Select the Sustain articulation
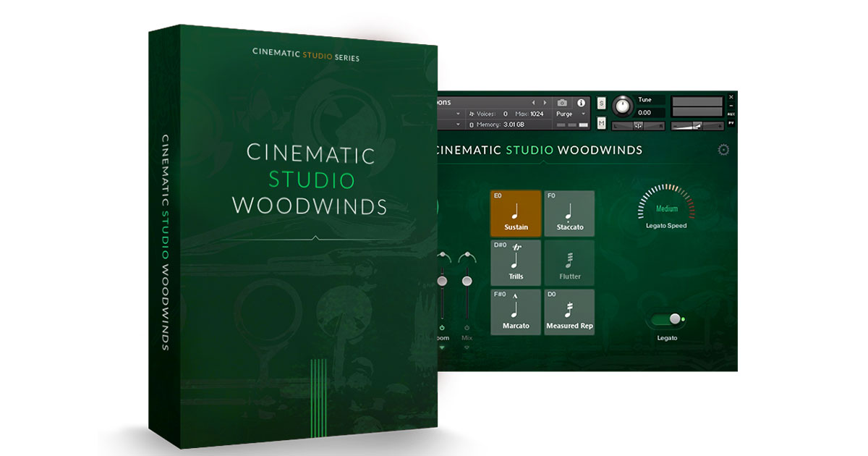 [x=515, y=214]
